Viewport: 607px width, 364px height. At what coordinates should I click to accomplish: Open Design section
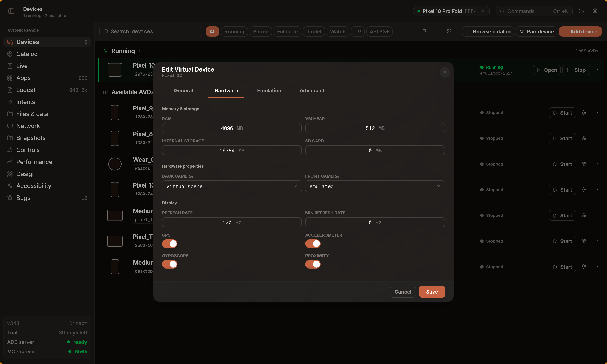coord(47,174)
